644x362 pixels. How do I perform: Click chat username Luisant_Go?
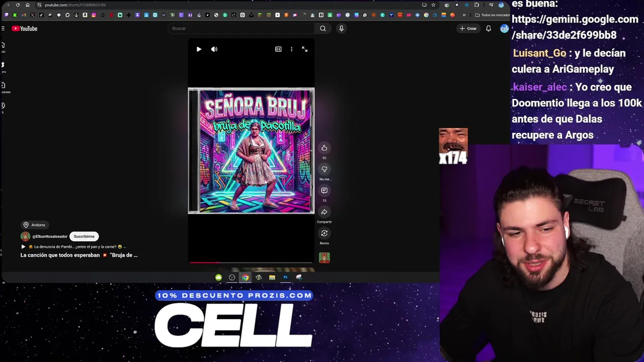coord(539,53)
